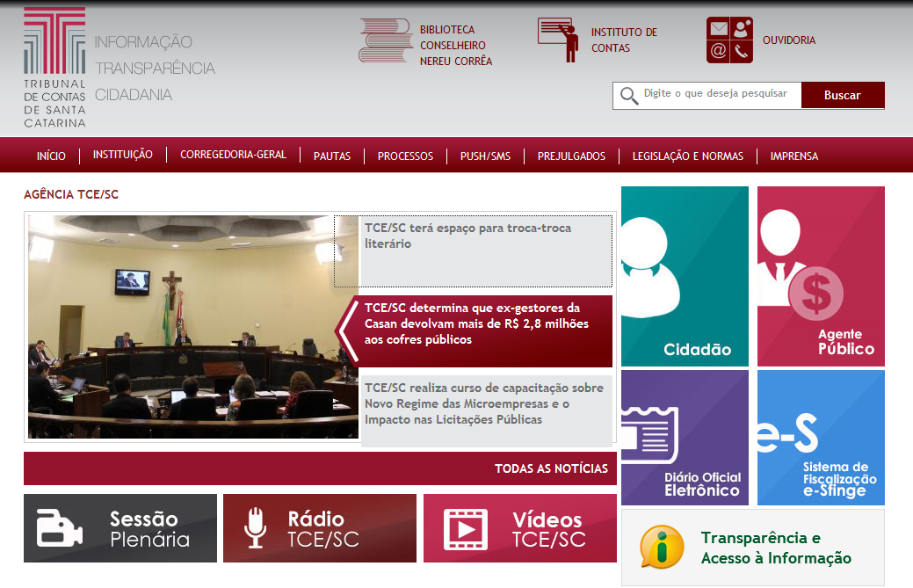
Task: Click the Rádio TCE/SC microphone icon
Action: tap(255, 528)
